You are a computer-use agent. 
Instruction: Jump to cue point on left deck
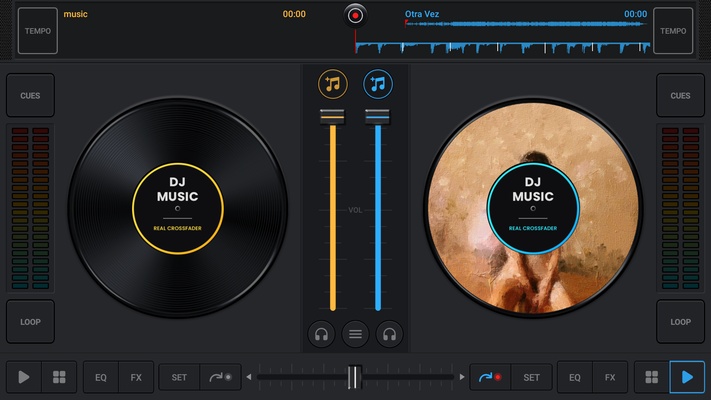pos(220,377)
